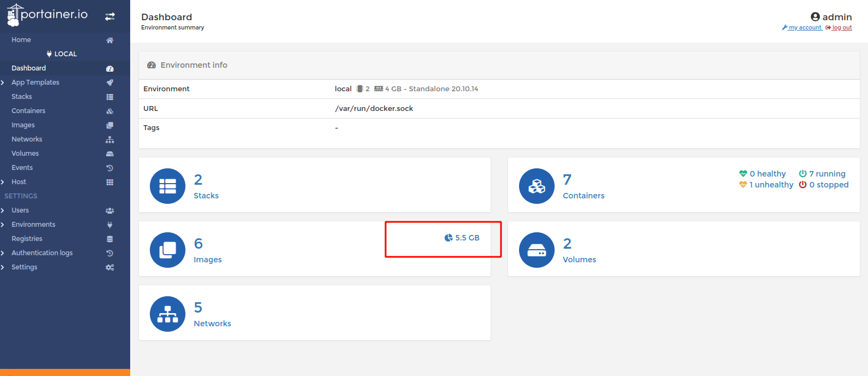Click the 'SETTINGS' sidebar section header
Viewport: 868px width, 376px height.
pyautogui.click(x=21, y=196)
